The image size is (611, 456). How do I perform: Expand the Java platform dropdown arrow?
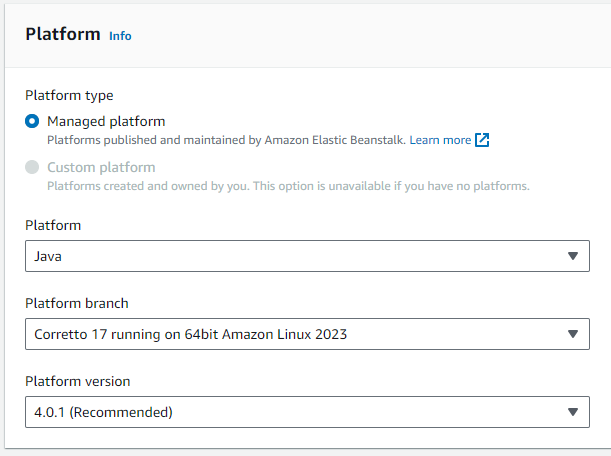click(572, 256)
